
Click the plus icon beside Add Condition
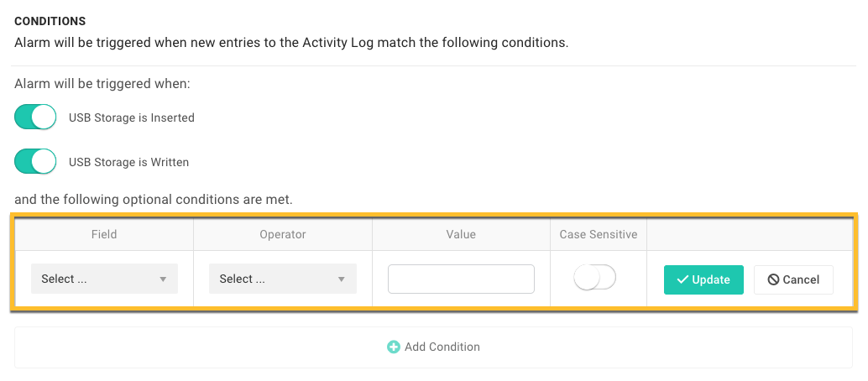[x=393, y=347]
